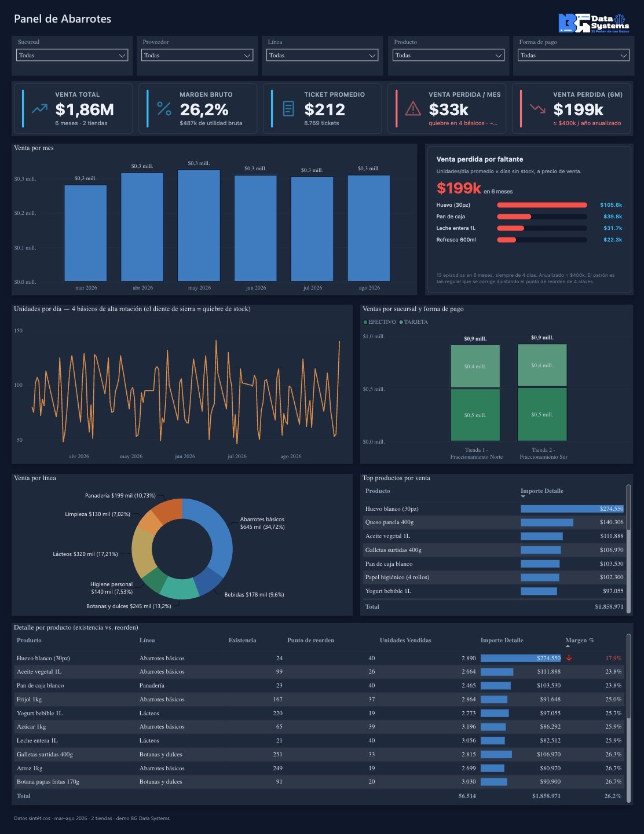Click the 56.514 total units value
644x834 pixels.
pos(467,796)
